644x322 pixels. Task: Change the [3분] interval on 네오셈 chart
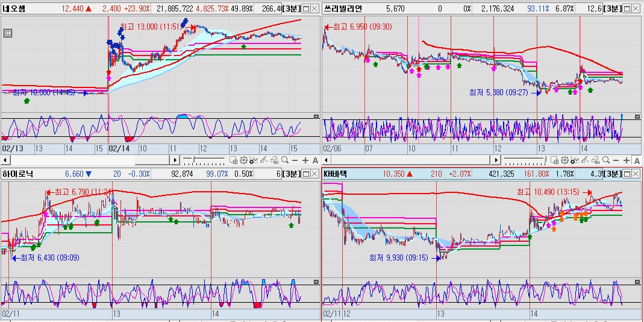[292, 8]
